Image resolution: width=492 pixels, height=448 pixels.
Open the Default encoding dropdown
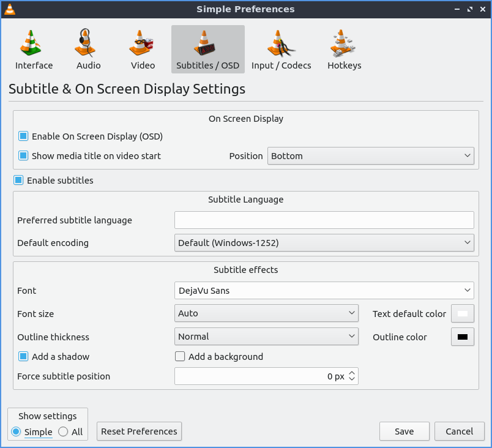(324, 243)
